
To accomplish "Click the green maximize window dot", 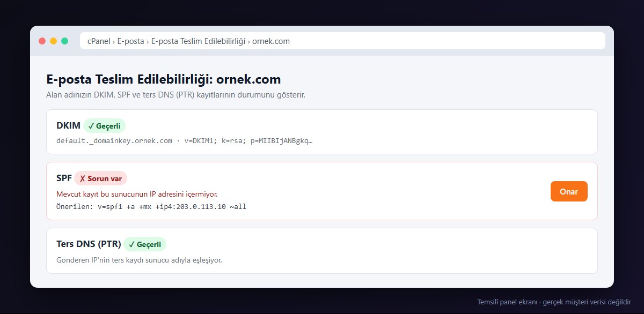I will pos(65,41).
